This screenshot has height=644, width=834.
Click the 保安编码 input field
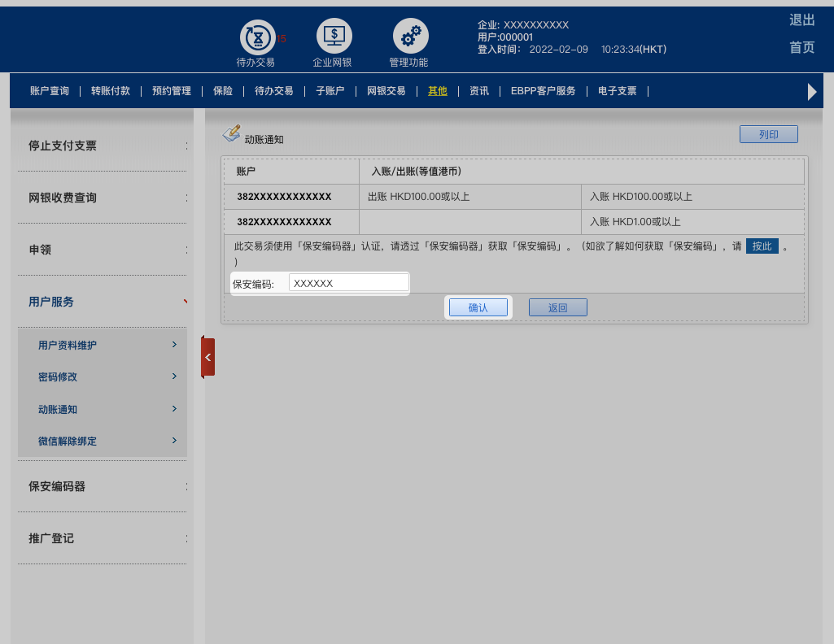(x=349, y=283)
